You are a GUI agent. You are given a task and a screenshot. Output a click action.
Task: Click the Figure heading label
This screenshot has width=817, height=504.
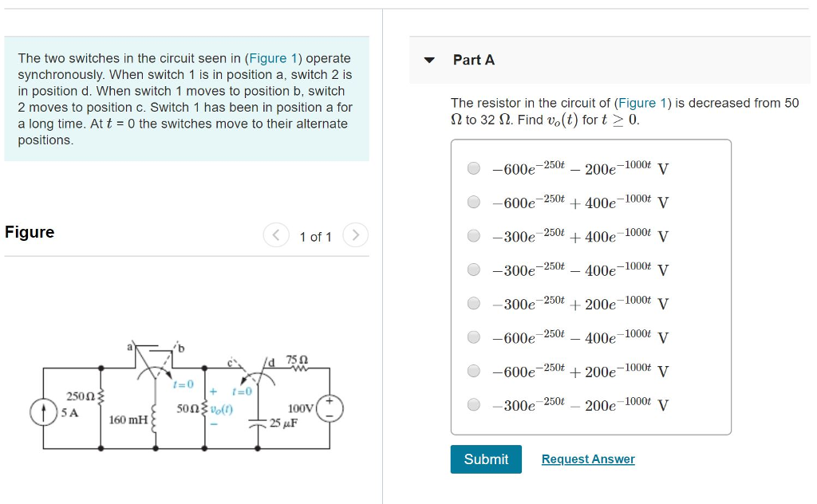(x=29, y=232)
